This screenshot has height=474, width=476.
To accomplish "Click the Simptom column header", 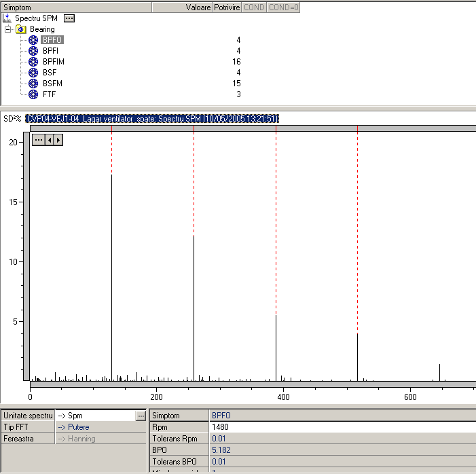I will coord(75,7).
